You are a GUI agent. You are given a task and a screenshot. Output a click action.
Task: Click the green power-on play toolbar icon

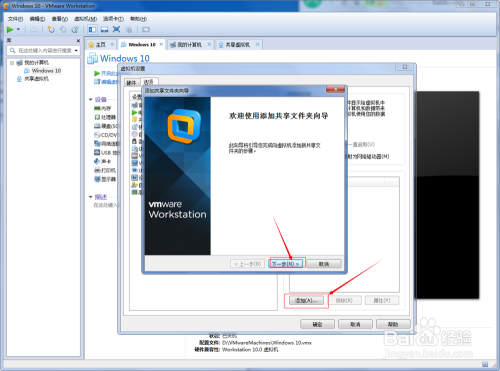[10, 30]
